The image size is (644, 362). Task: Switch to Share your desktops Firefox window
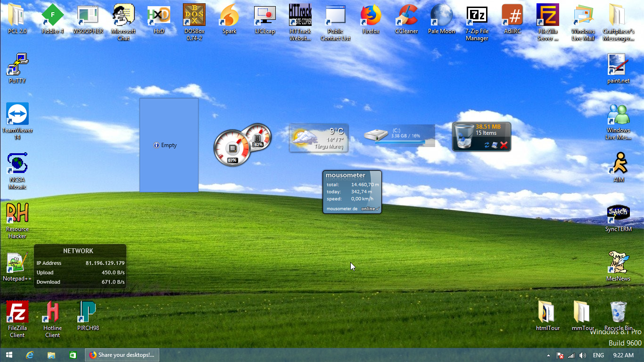122,355
